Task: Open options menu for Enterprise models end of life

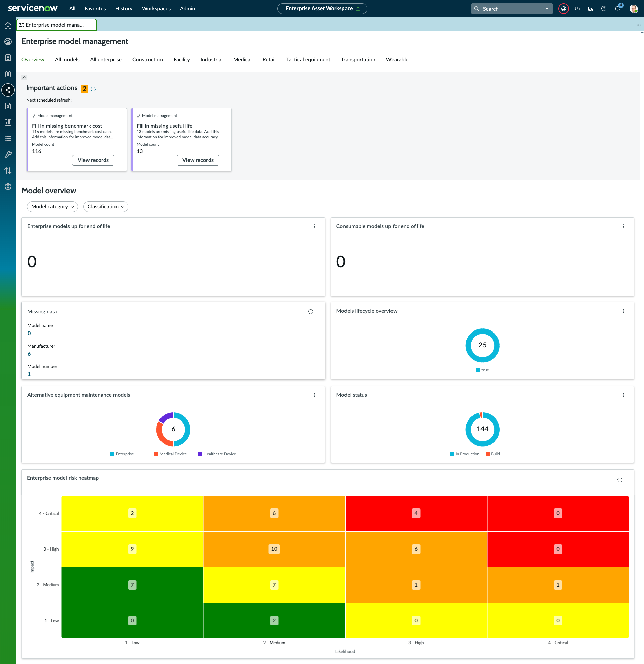Action: point(314,226)
